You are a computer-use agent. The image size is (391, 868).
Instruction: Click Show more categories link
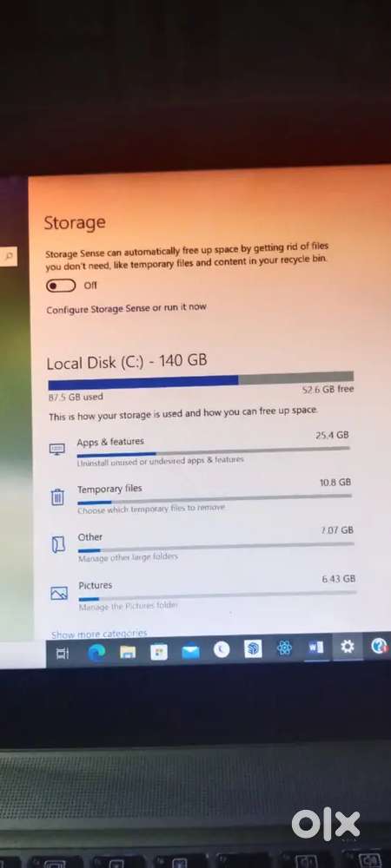(x=99, y=634)
